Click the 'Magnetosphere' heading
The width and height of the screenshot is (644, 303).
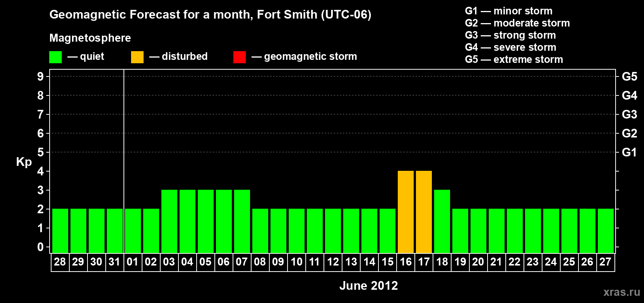click(90, 38)
